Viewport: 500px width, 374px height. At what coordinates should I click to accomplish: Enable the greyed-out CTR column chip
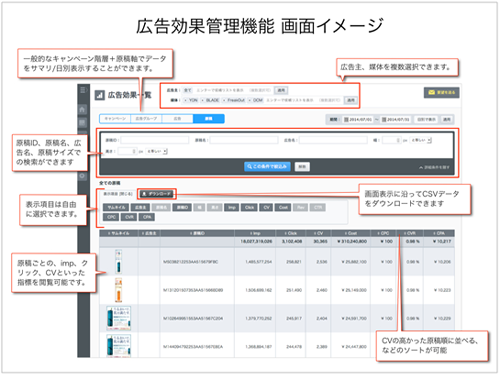pyautogui.click(x=318, y=208)
